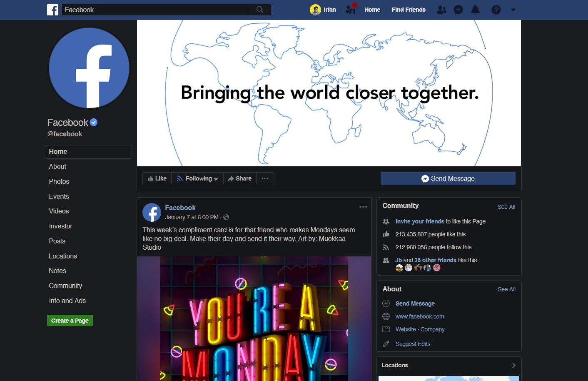Screen dimensions: 588x381
Task: Open 36 other friends link
Action: click(435, 260)
